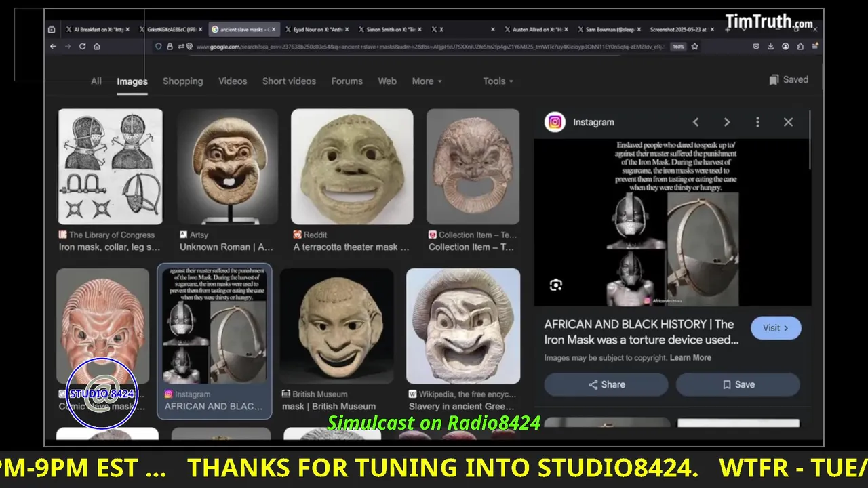868x488 pixels.
Task: Click 'mask | British Museum' caption
Action: click(329, 407)
